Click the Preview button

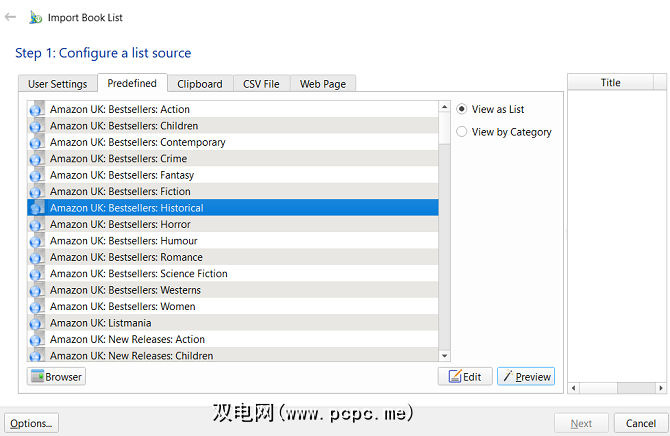click(x=526, y=377)
